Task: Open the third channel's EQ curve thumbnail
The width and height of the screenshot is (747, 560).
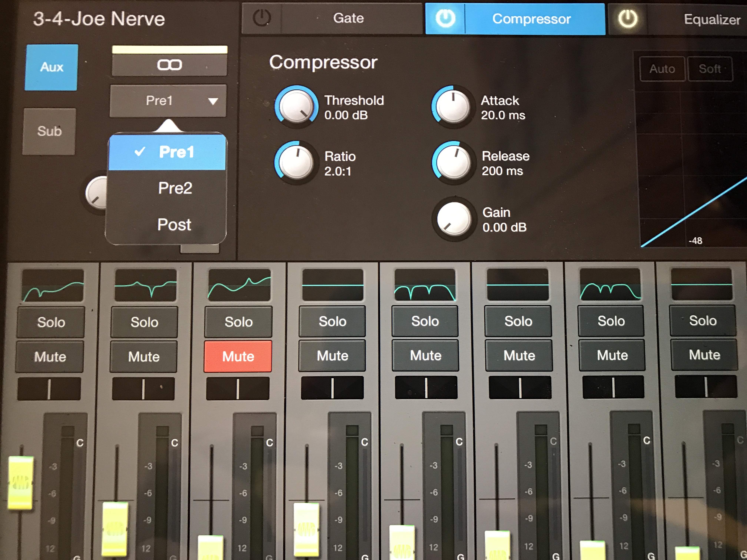Action: tap(239, 285)
